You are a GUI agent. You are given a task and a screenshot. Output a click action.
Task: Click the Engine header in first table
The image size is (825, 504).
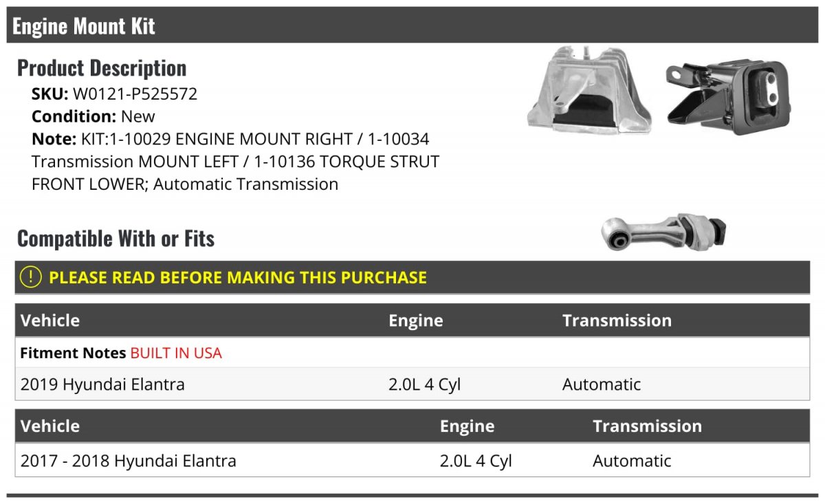[416, 320]
